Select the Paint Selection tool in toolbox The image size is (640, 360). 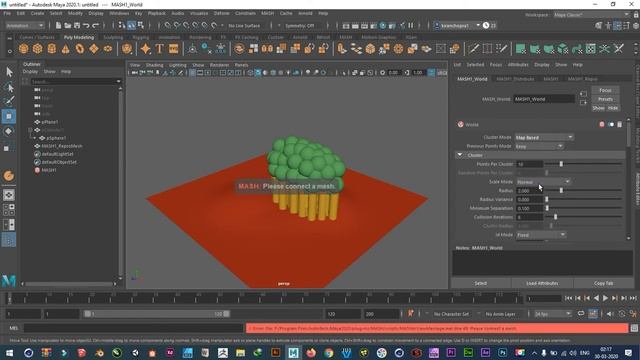tap(9, 101)
